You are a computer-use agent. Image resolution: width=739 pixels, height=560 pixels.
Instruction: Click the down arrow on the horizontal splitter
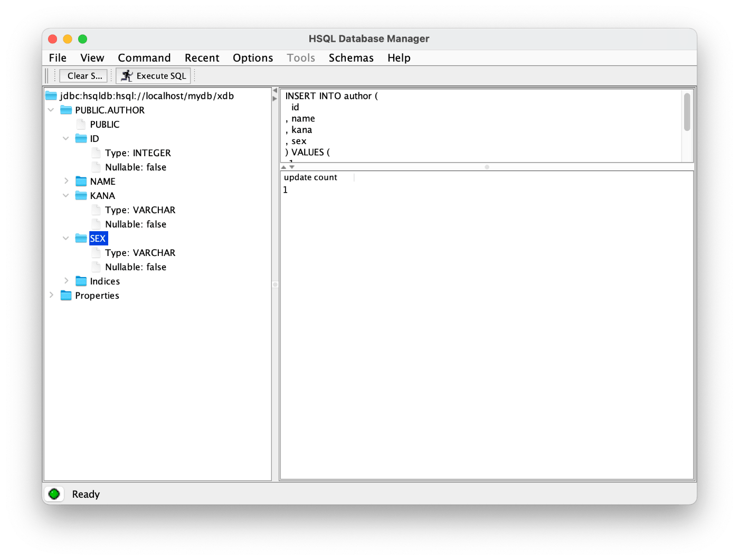pyautogui.click(x=292, y=167)
